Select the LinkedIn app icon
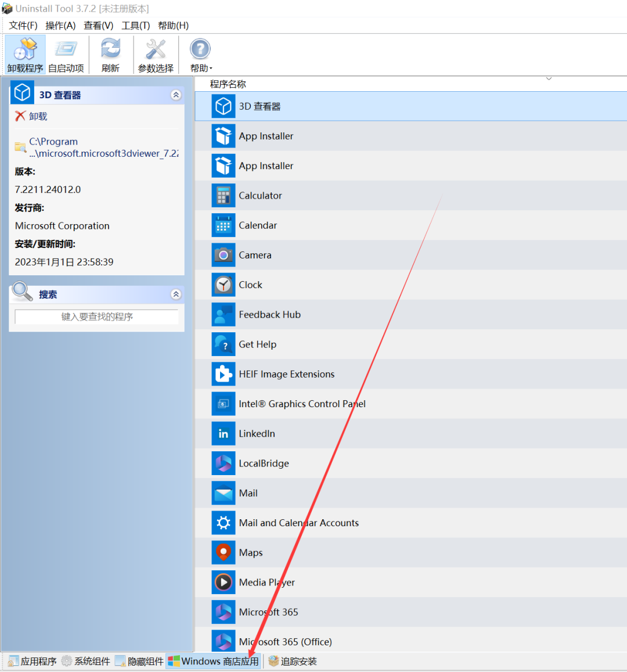The height and width of the screenshot is (672, 627). point(223,434)
